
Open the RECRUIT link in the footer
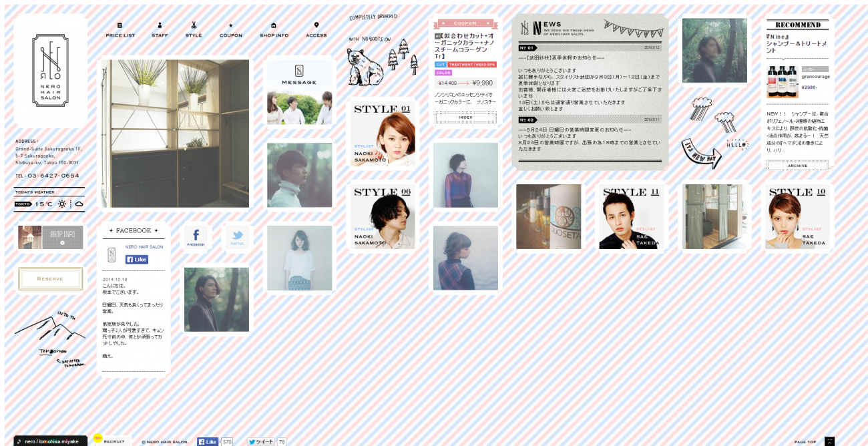click(x=114, y=441)
